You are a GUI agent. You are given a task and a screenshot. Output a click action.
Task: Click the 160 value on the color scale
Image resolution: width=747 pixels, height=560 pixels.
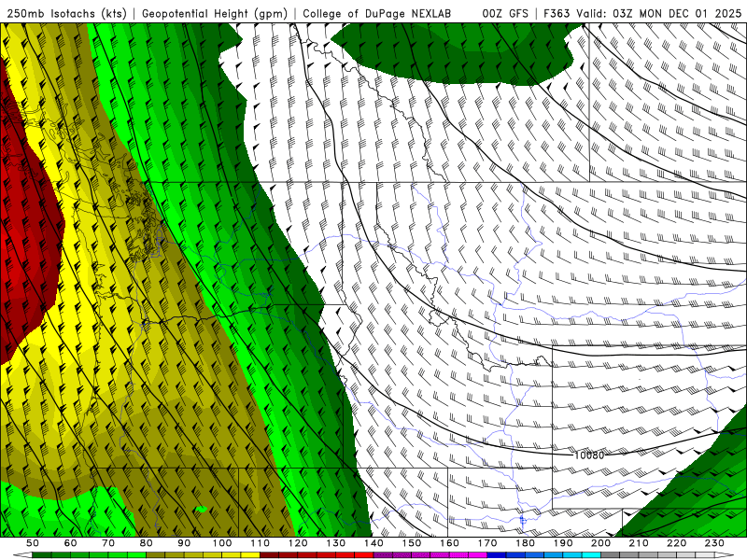point(449,543)
